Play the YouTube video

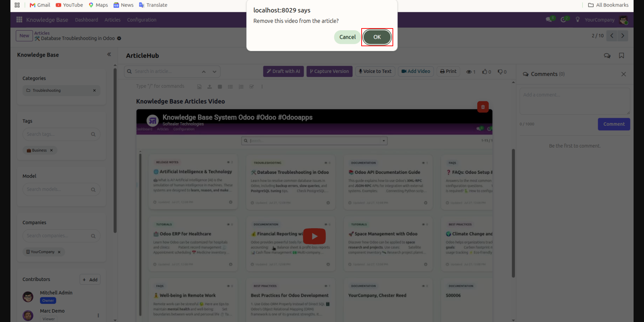pos(314,236)
